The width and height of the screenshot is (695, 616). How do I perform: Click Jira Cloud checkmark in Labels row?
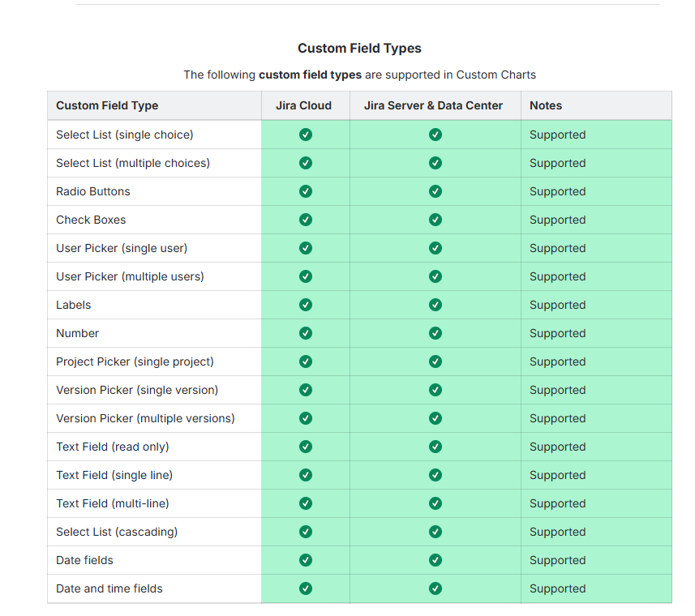306,305
